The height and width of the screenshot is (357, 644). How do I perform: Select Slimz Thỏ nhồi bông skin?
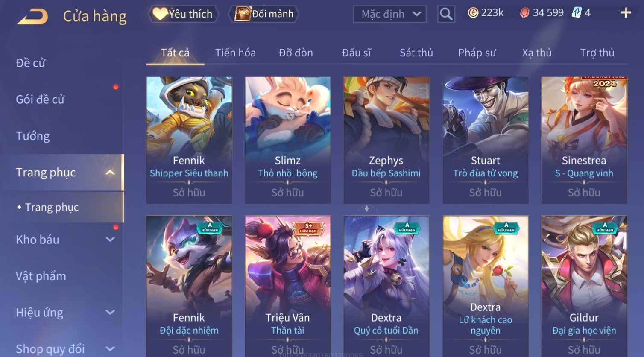pyautogui.click(x=288, y=140)
